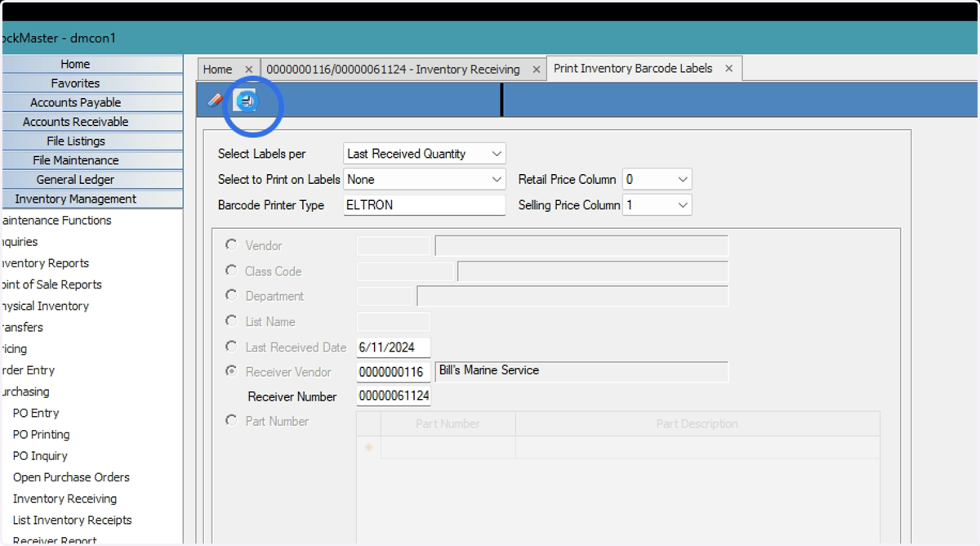
Task: Click the List Name input field
Action: (x=394, y=322)
